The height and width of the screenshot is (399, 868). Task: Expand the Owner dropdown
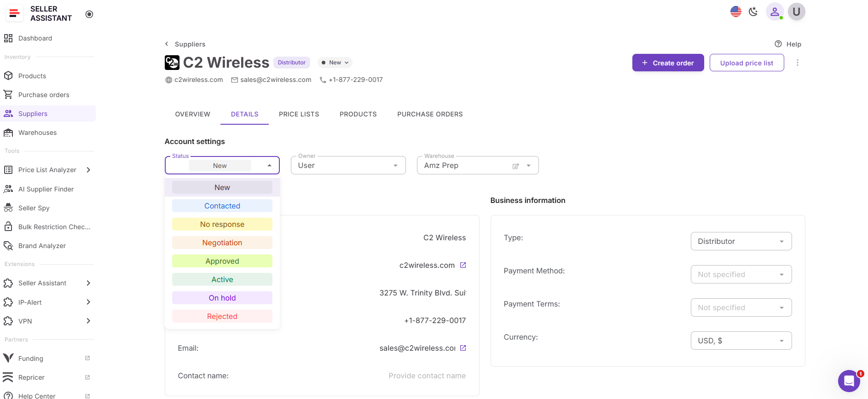[x=348, y=166]
